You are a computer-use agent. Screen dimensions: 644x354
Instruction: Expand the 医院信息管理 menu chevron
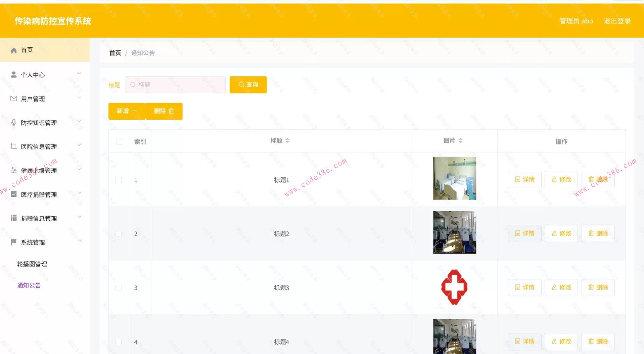80,145
